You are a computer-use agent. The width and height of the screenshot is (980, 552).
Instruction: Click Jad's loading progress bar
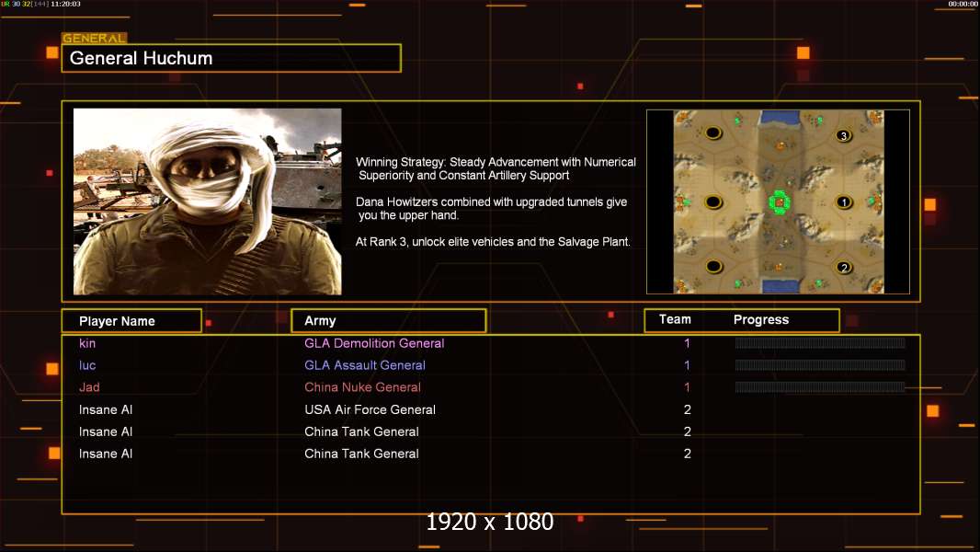coord(819,387)
